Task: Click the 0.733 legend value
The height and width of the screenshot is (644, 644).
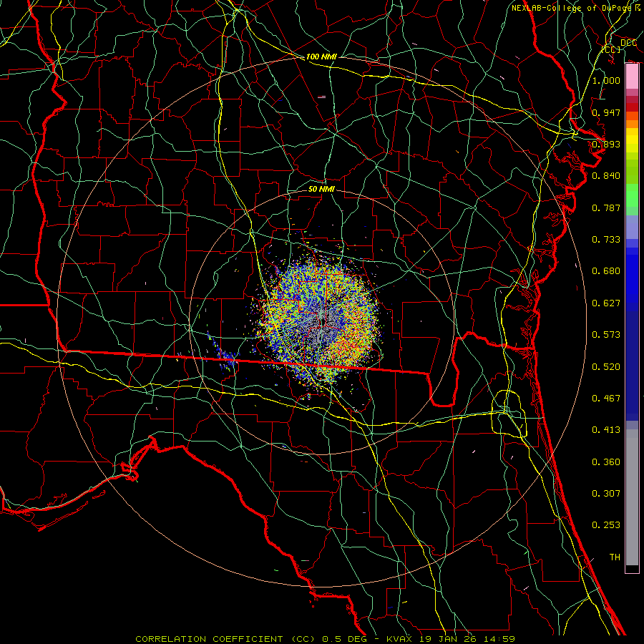Action: tap(606, 240)
